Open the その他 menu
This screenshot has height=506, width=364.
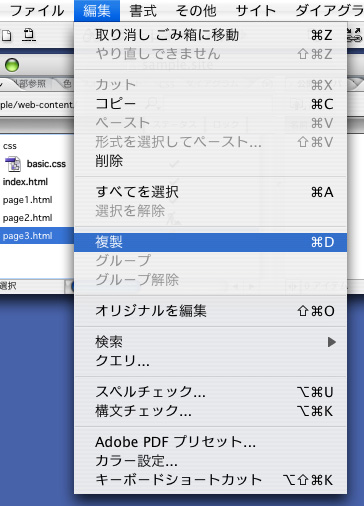click(x=196, y=11)
